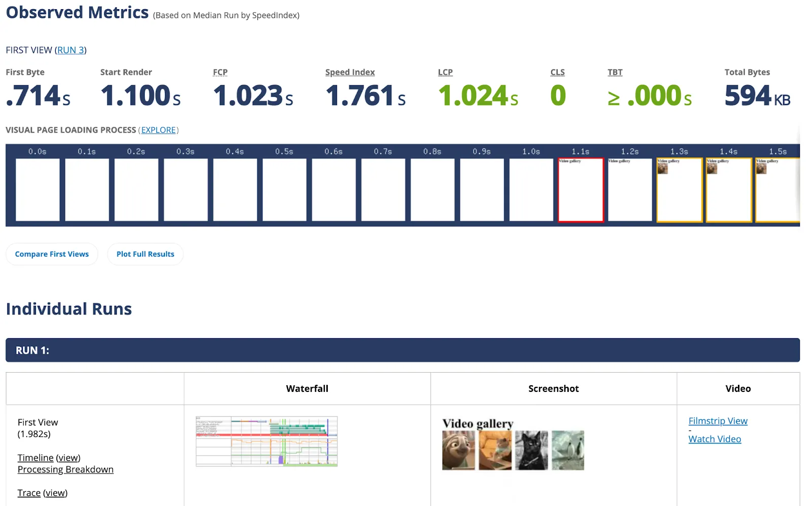Image resolution: width=812 pixels, height=506 pixels.
Task: Open the RUN 3 results link
Action: click(71, 50)
